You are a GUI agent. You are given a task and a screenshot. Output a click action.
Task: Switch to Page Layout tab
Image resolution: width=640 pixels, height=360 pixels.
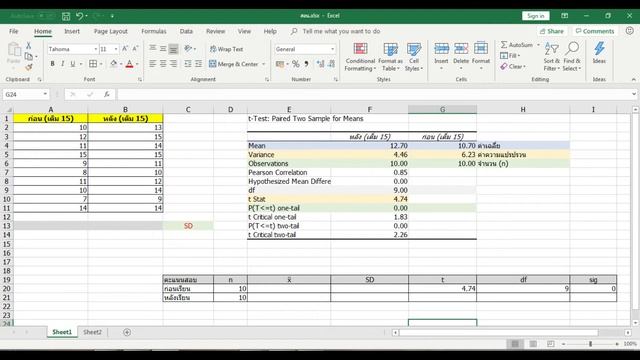tap(111, 31)
